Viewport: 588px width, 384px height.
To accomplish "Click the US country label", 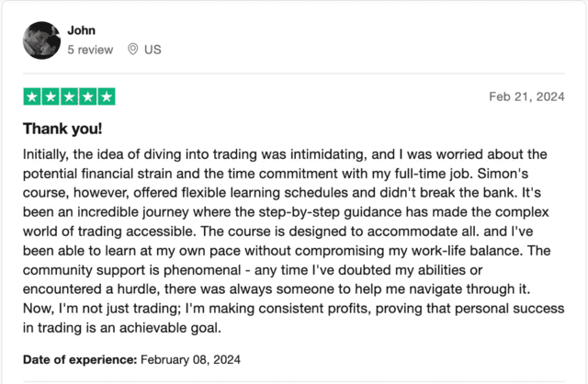I will 153,49.
